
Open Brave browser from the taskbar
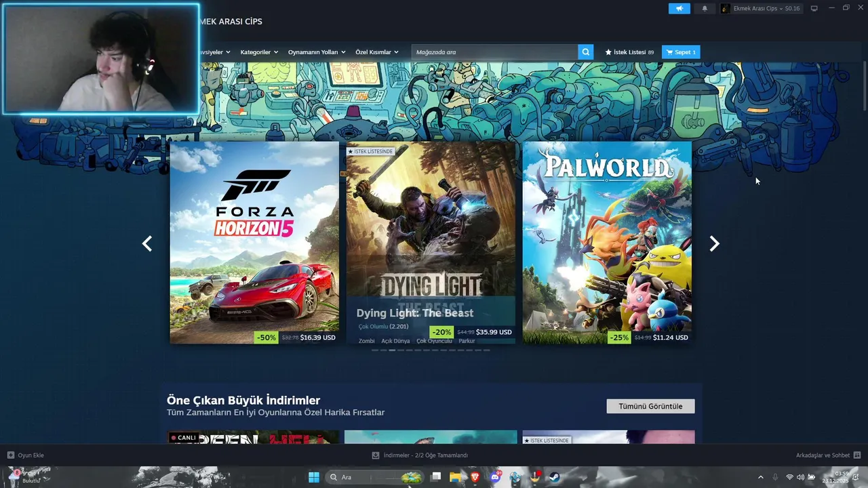475,477
